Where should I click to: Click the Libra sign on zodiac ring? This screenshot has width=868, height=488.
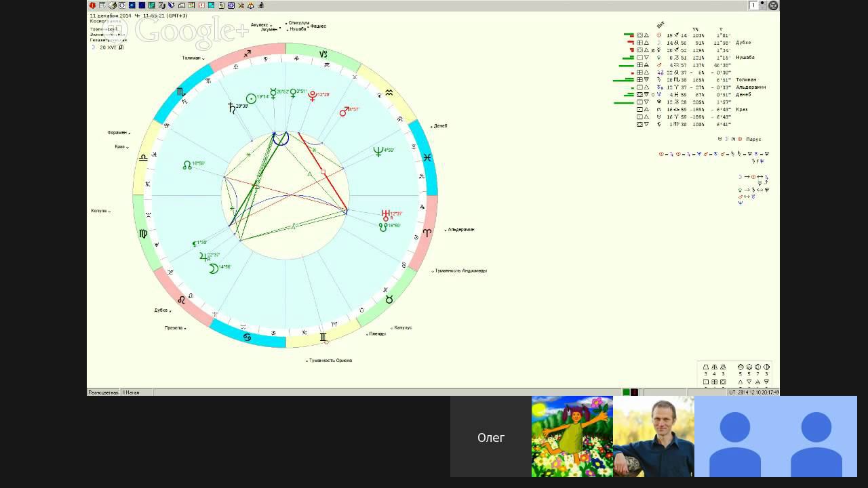click(143, 157)
